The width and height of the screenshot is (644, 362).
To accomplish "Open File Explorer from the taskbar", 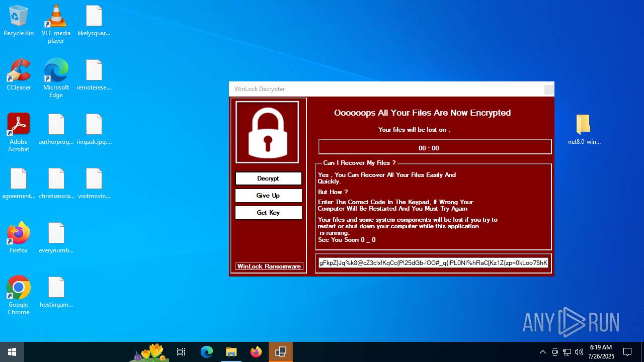I will click(231, 352).
